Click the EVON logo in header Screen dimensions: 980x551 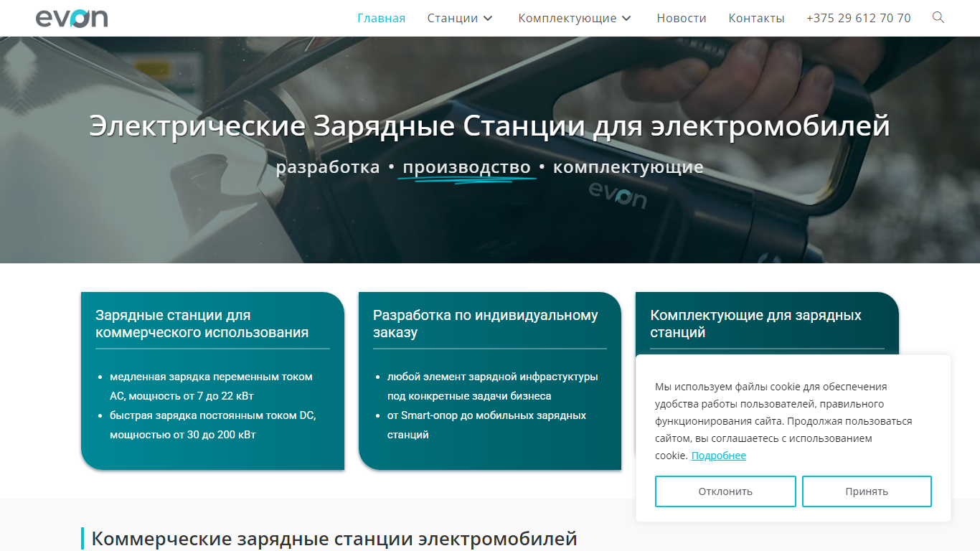coord(72,18)
